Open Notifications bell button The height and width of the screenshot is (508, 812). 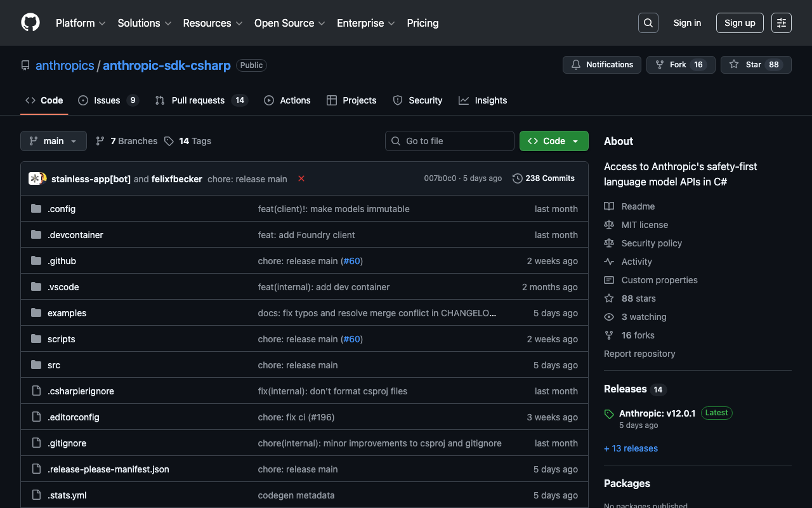click(602, 65)
